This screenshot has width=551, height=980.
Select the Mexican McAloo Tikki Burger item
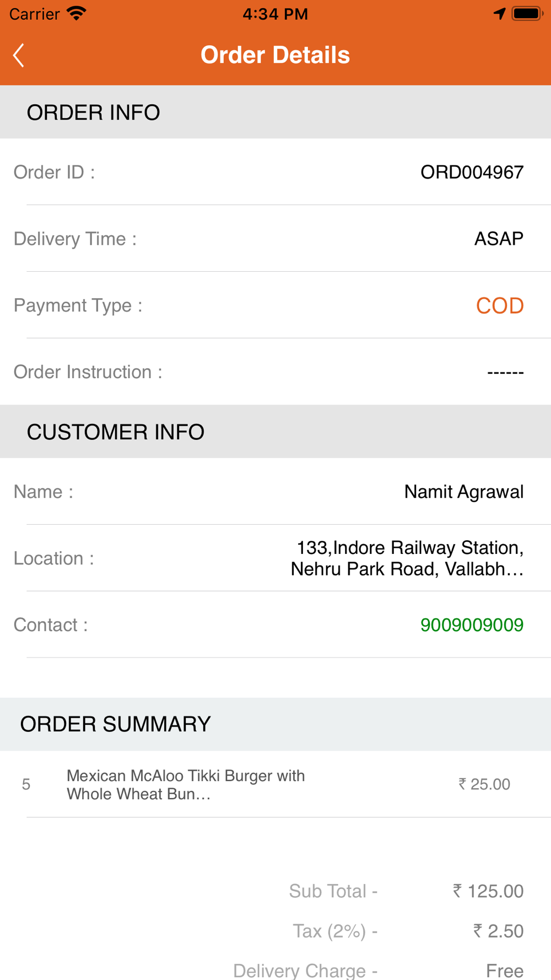click(186, 784)
